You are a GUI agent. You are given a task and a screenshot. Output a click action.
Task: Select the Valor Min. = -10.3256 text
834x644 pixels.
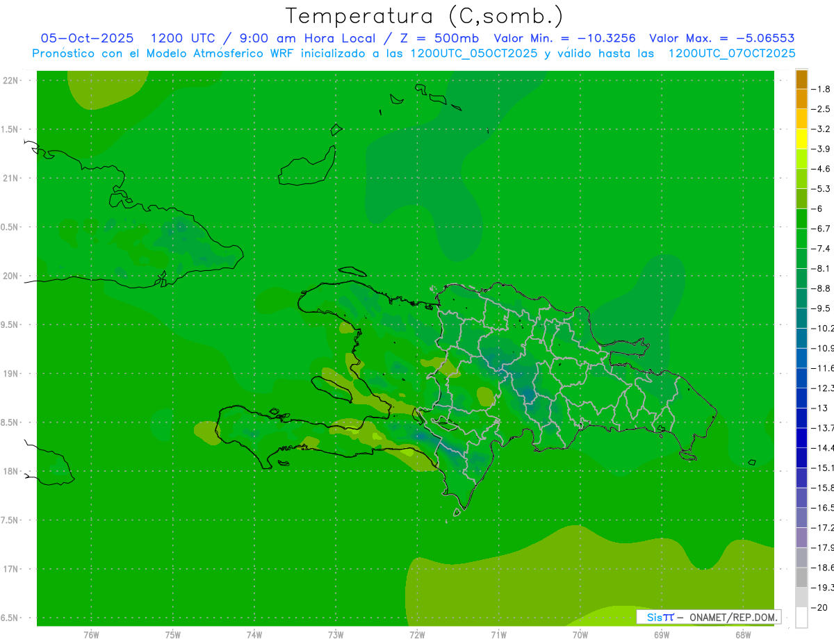click(564, 38)
